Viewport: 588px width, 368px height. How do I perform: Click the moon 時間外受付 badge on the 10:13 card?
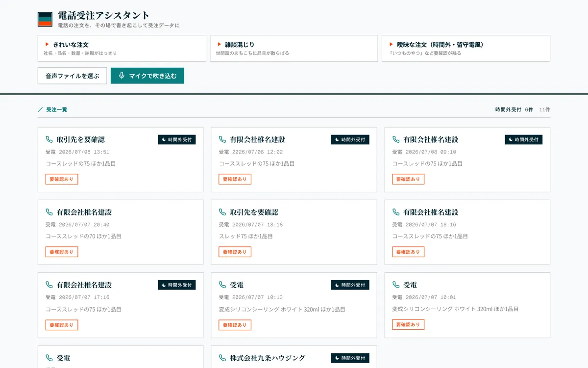pos(350,285)
